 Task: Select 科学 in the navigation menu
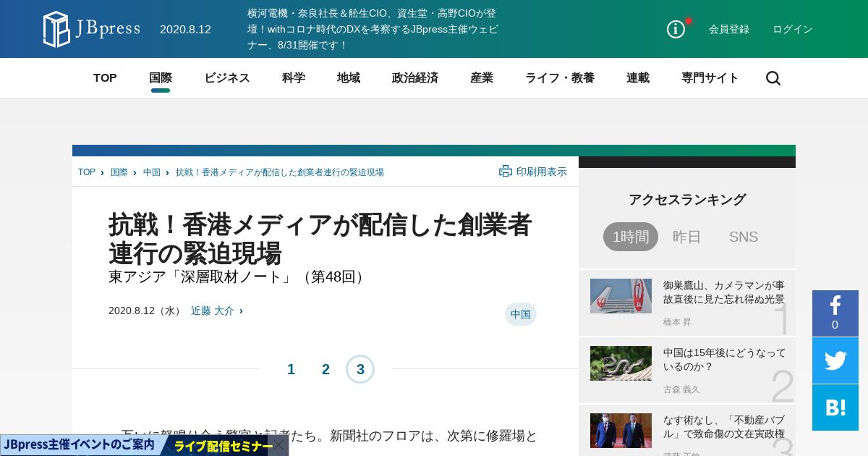tap(294, 78)
